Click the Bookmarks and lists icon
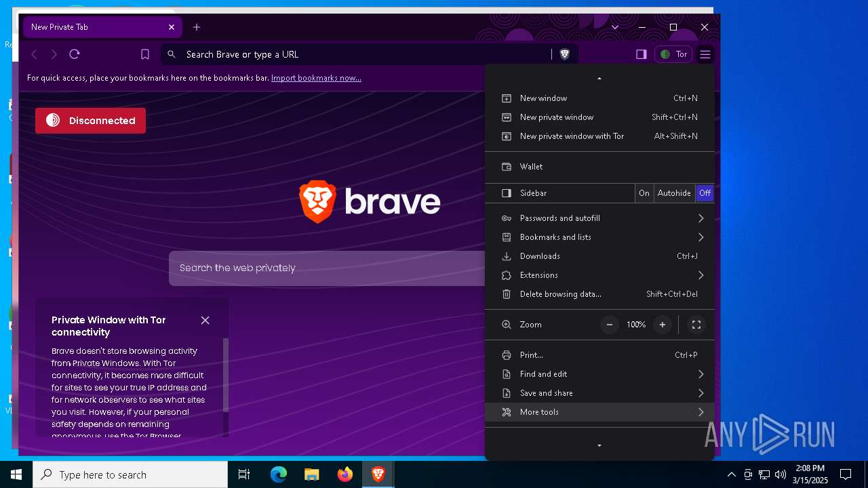 506,237
